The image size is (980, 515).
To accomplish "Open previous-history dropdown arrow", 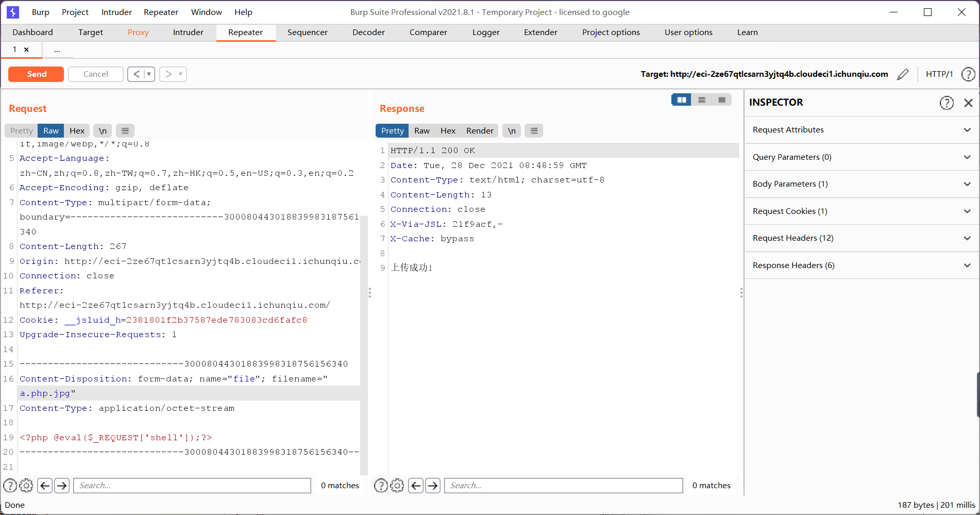I will pyautogui.click(x=149, y=74).
